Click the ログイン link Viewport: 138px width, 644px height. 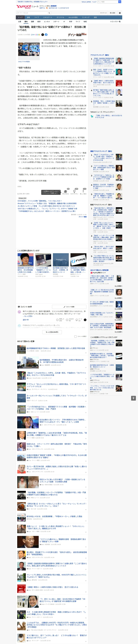click(42, 8)
